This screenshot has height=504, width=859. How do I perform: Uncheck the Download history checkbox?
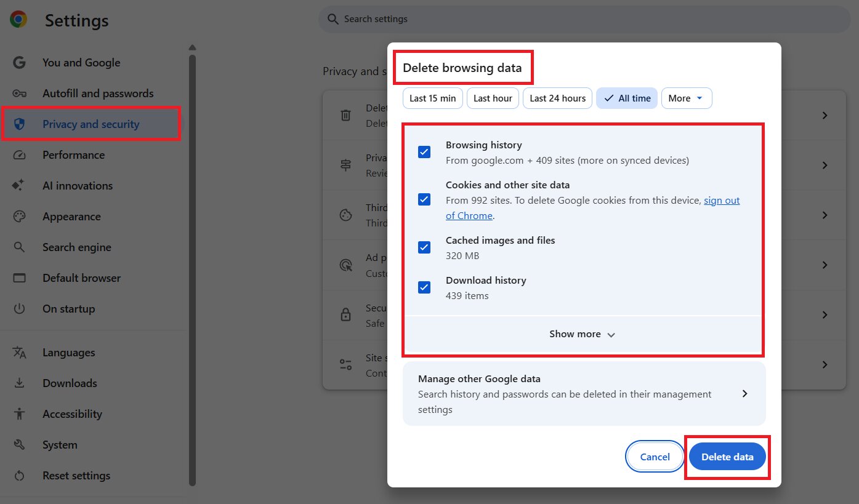[x=424, y=287]
